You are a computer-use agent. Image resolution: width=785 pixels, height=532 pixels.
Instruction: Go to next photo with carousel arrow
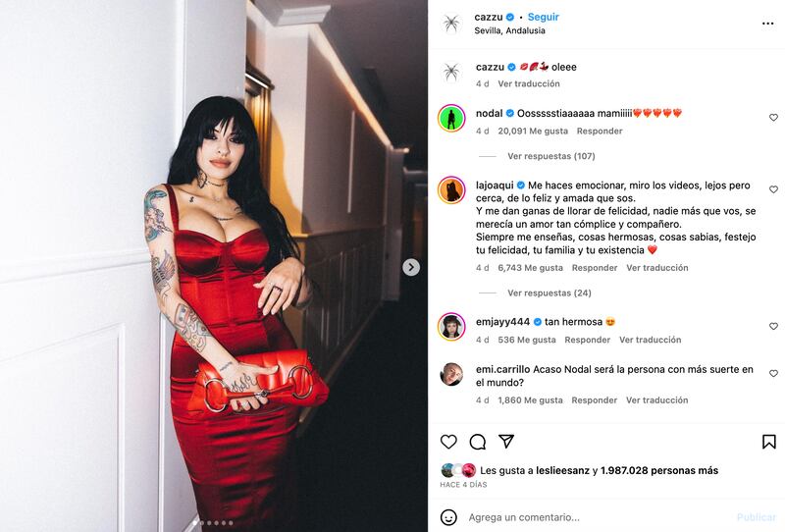coord(411,267)
